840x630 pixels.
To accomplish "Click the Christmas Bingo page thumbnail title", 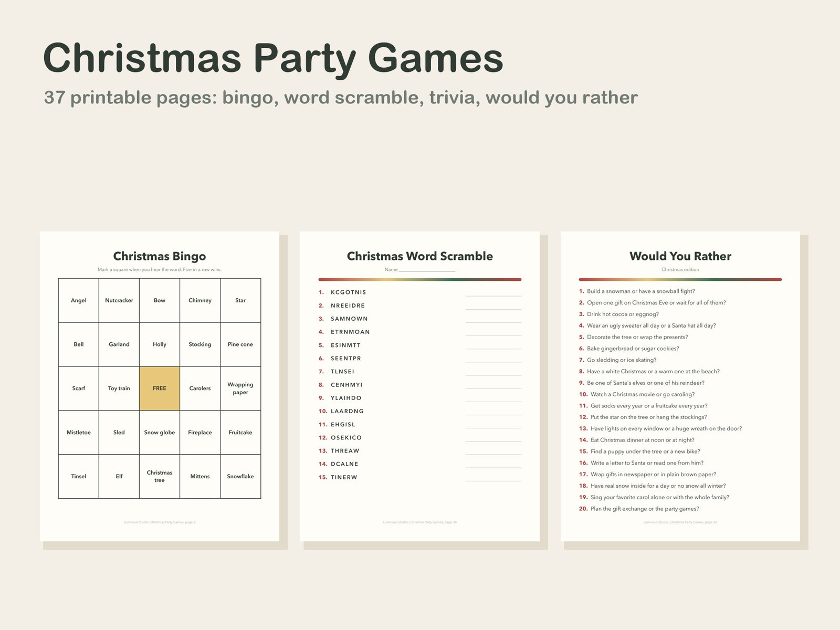I will click(160, 256).
